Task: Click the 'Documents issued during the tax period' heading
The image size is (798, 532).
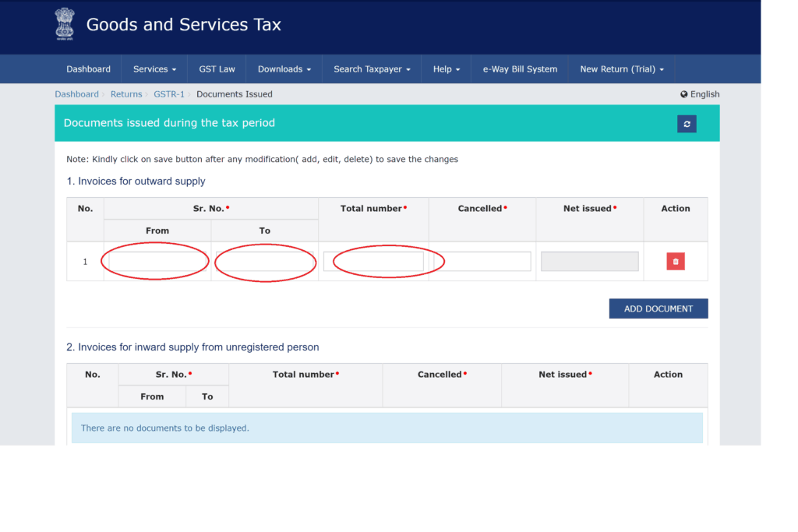Action: click(x=169, y=123)
